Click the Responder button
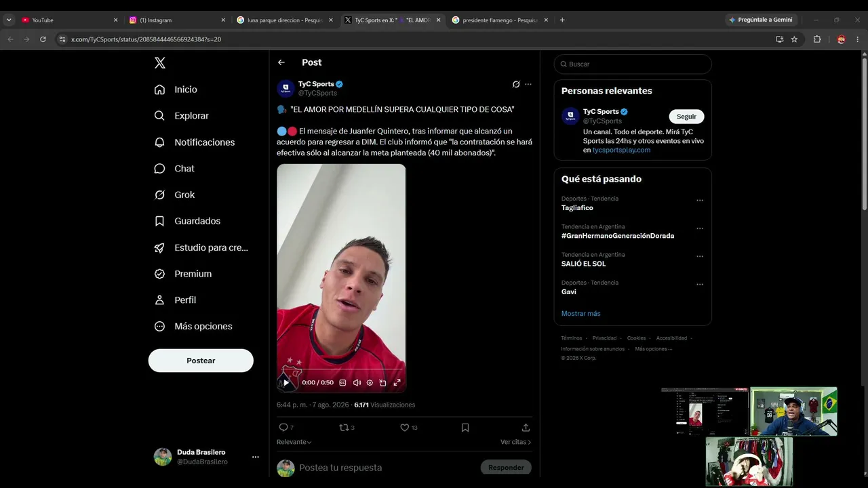 (506, 468)
